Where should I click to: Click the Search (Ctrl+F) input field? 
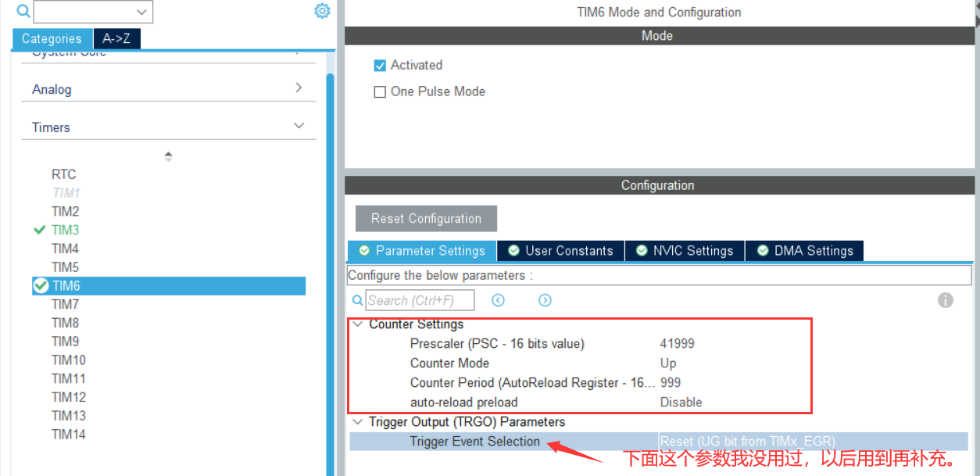420,300
